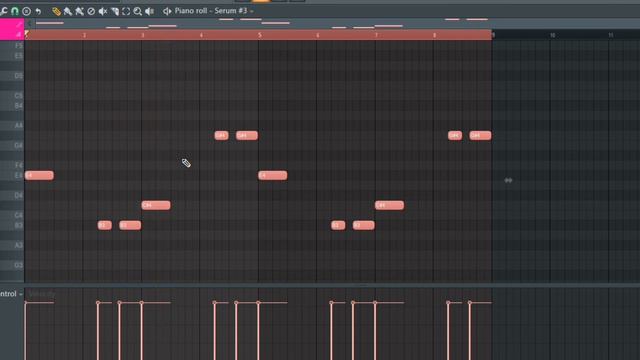The height and width of the screenshot is (360, 640).
Task: Select the Delete tool
Action: (91, 11)
